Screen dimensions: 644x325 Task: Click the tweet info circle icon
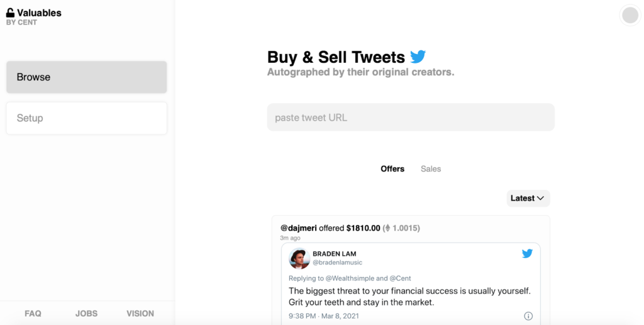[528, 316]
